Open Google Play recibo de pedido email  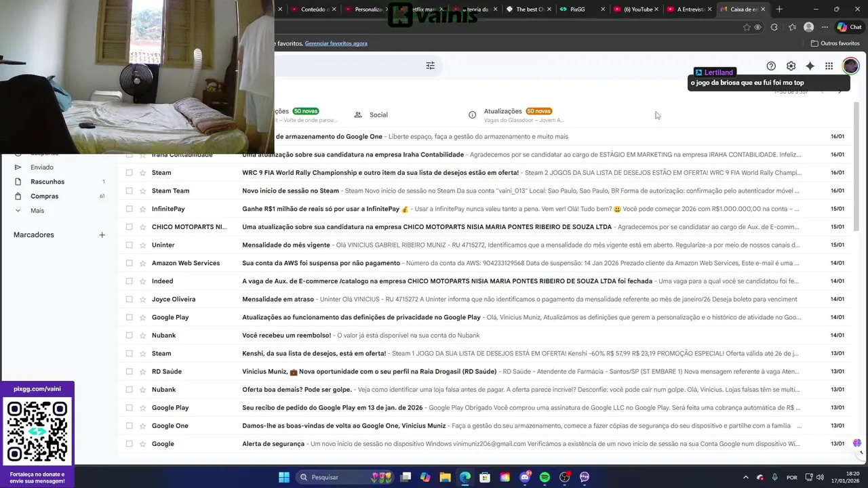[x=483, y=407]
